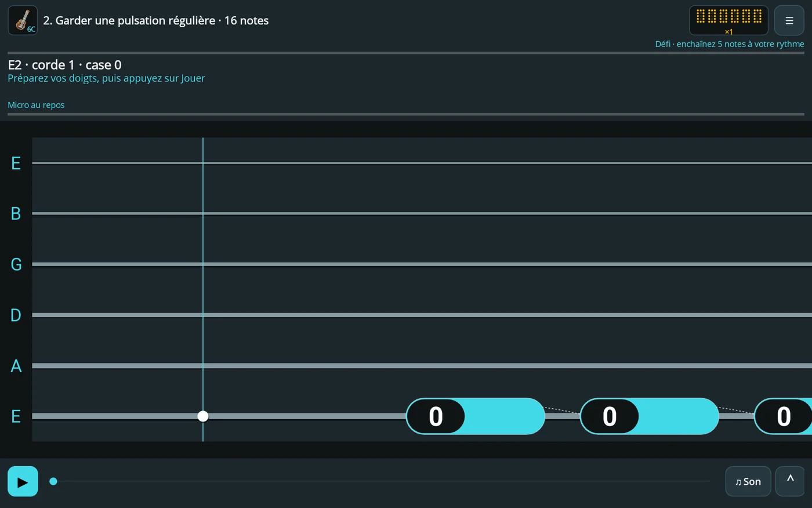
Task: Select the first fret 0 note block
Action: coord(475,416)
